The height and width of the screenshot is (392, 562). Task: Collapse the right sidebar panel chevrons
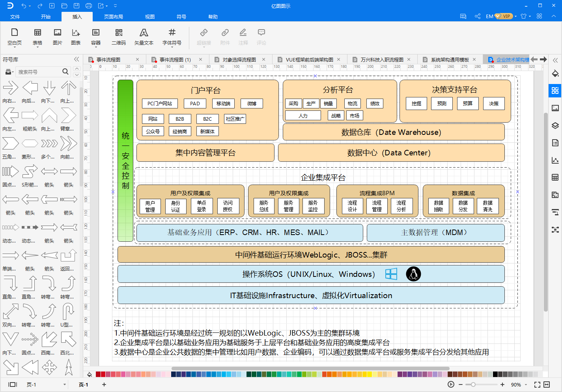coord(555,60)
